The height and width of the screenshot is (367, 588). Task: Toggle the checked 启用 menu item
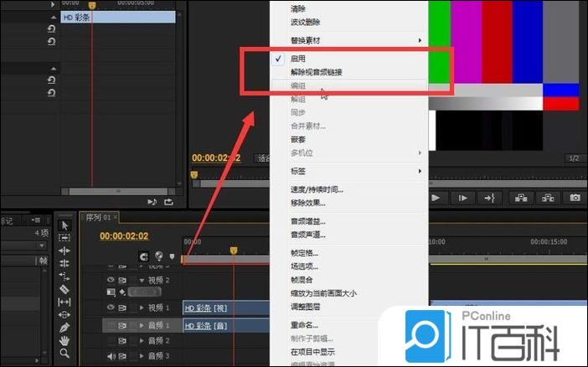coord(349,59)
